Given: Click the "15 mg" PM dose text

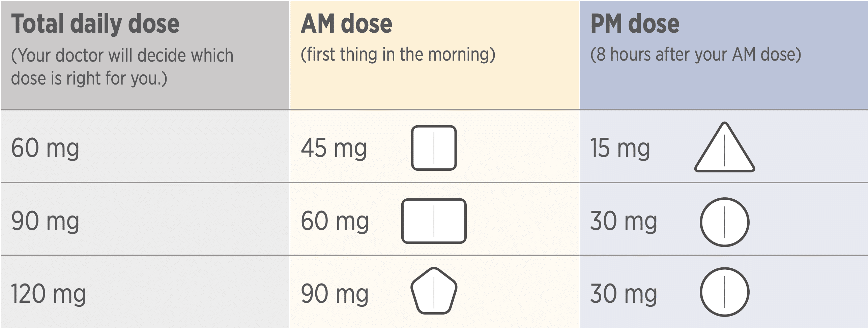Looking at the screenshot, I should pyautogui.click(x=620, y=148).
